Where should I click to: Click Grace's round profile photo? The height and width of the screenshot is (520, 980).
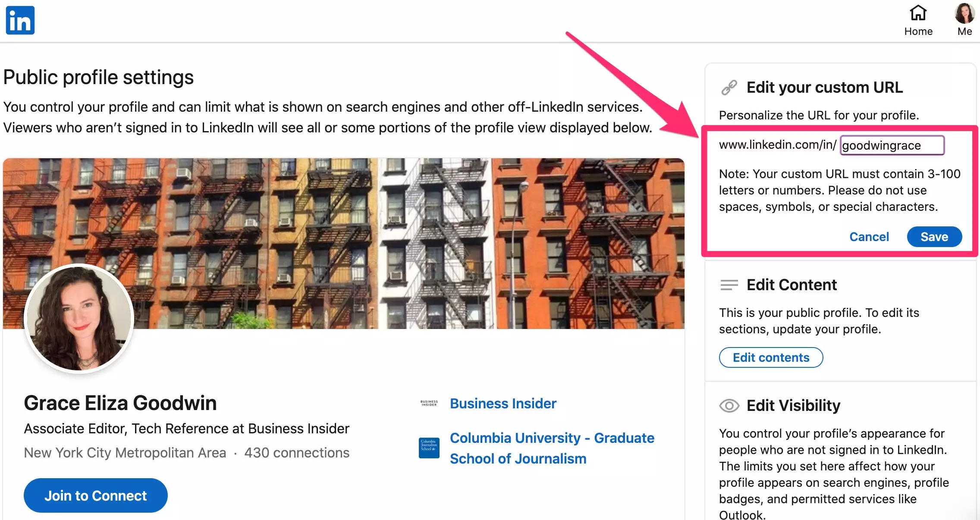(x=79, y=318)
